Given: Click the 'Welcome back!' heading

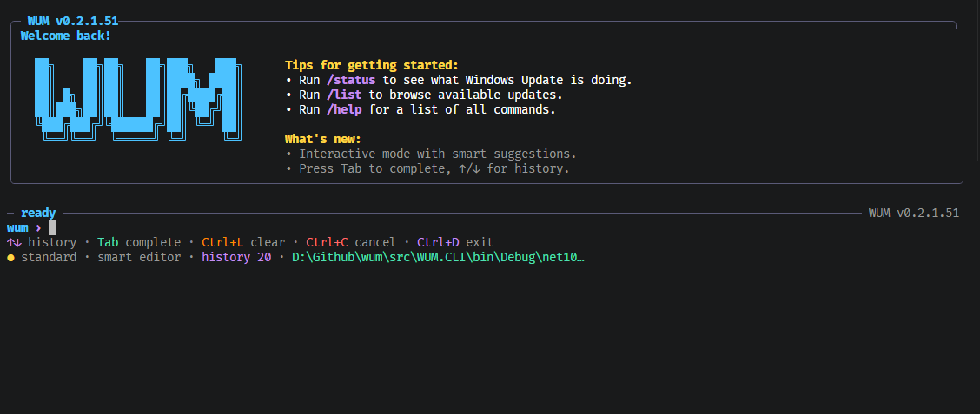Looking at the screenshot, I should pyautogui.click(x=66, y=36).
